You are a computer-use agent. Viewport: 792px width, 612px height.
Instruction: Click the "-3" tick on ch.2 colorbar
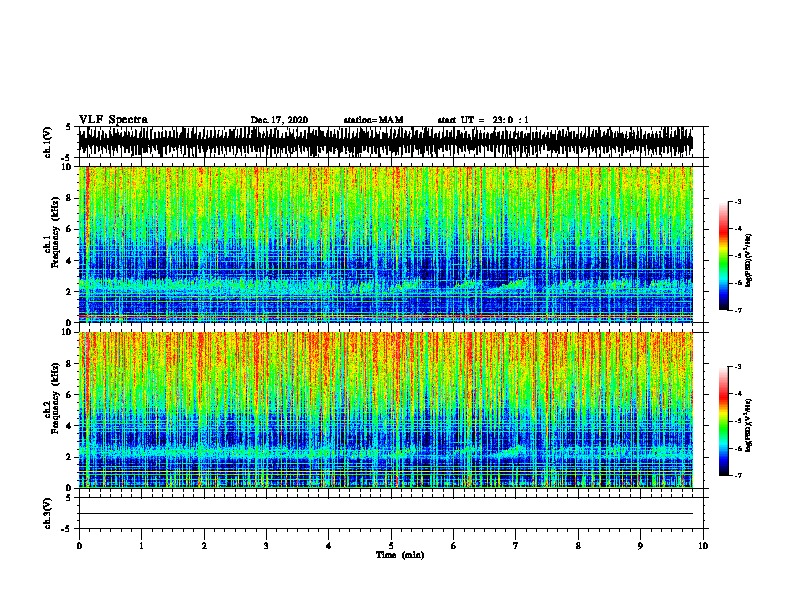pos(737,367)
